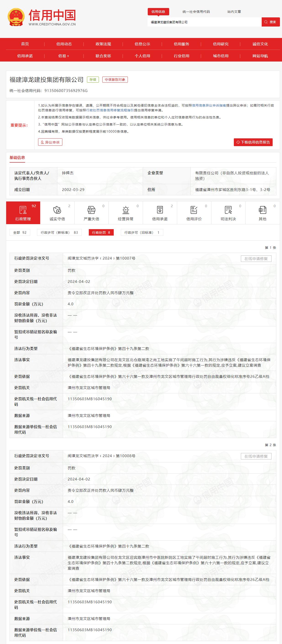Click the company title 福建漳龙建投集团有限公司
This screenshot has height=644, width=282.
pos(46,80)
